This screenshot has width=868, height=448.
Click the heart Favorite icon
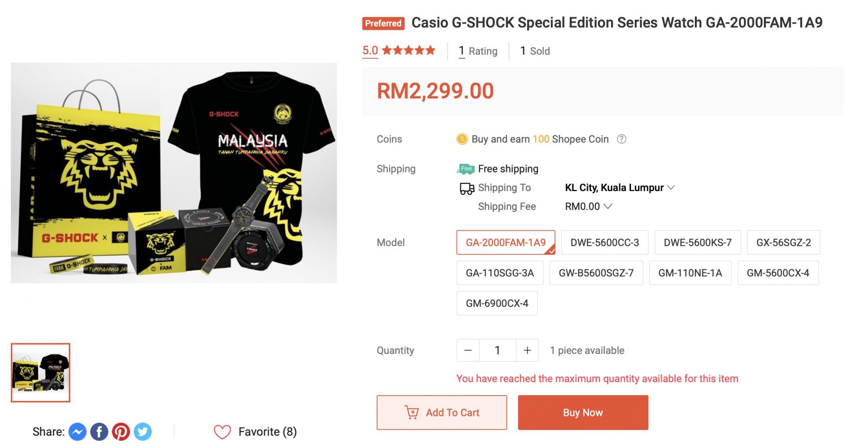click(x=222, y=432)
